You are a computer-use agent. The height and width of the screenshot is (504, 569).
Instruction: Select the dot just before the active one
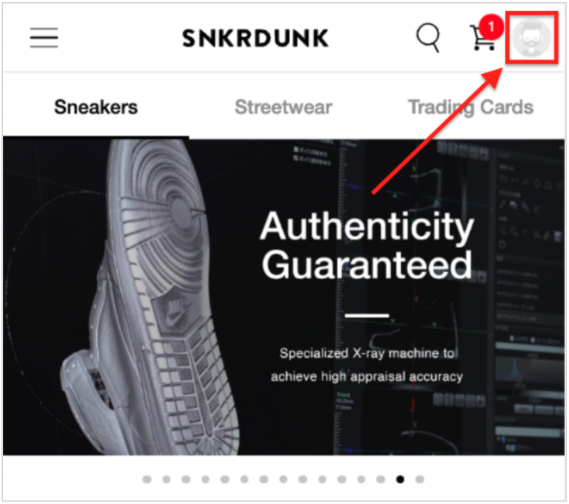pos(381,479)
